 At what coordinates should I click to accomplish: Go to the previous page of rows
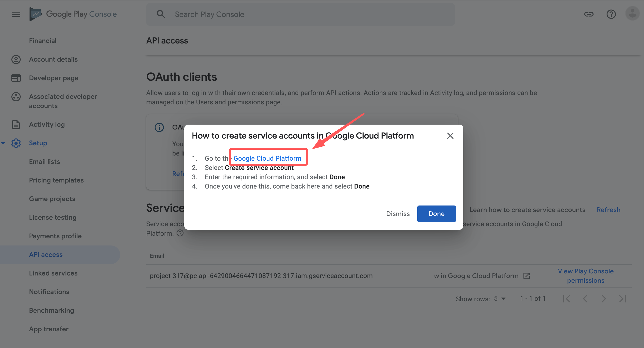[585, 298]
